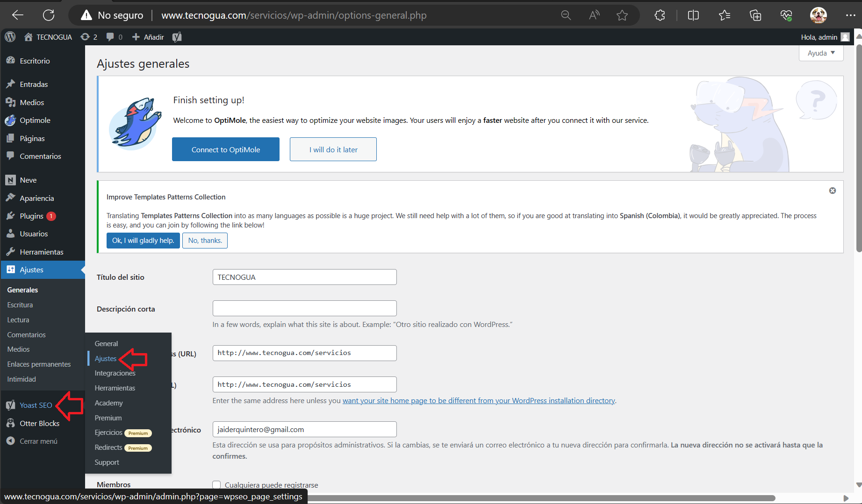Click the No seguro warning icon
862x504 pixels.
[86, 15]
